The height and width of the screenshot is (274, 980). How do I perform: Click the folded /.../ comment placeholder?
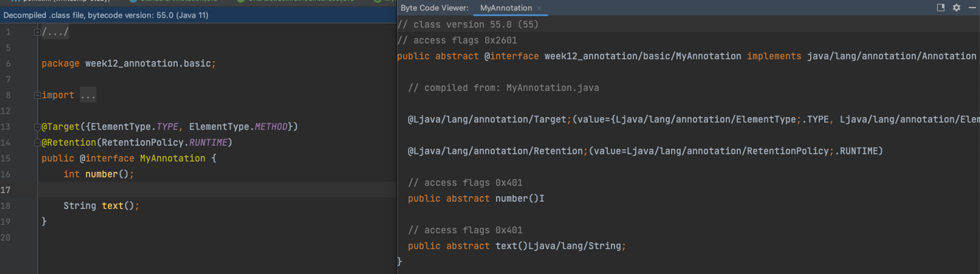point(55,32)
